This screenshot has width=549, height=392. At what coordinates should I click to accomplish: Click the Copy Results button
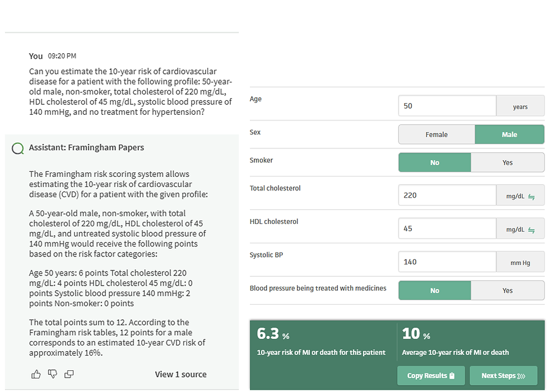click(431, 376)
